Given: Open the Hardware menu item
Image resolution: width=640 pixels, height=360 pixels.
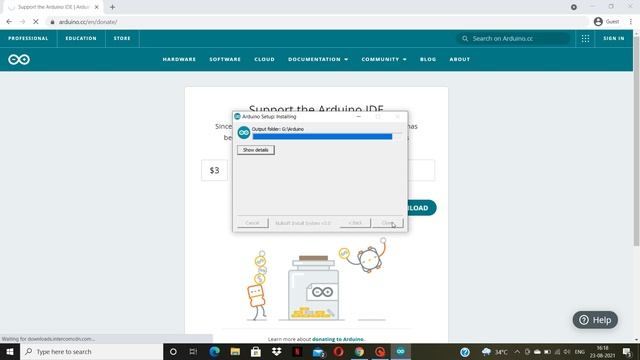Looking at the screenshot, I should pyautogui.click(x=179, y=60).
